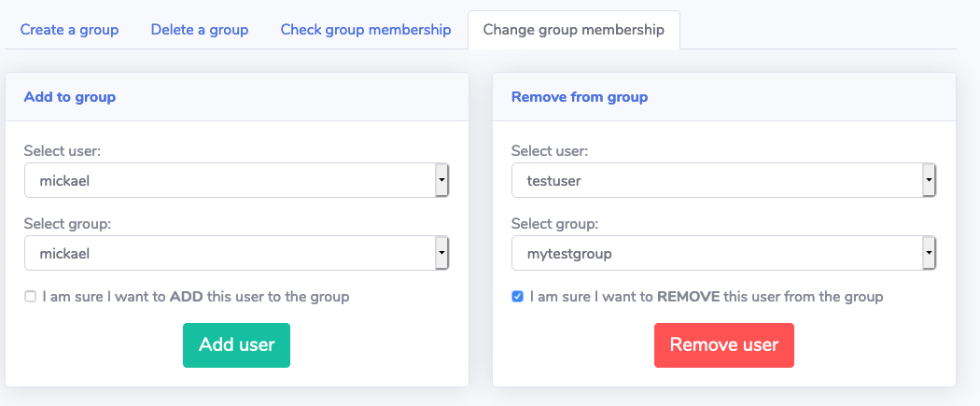Open user dropdown in Add to group
980x406 pixels.
(x=236, y=181)
